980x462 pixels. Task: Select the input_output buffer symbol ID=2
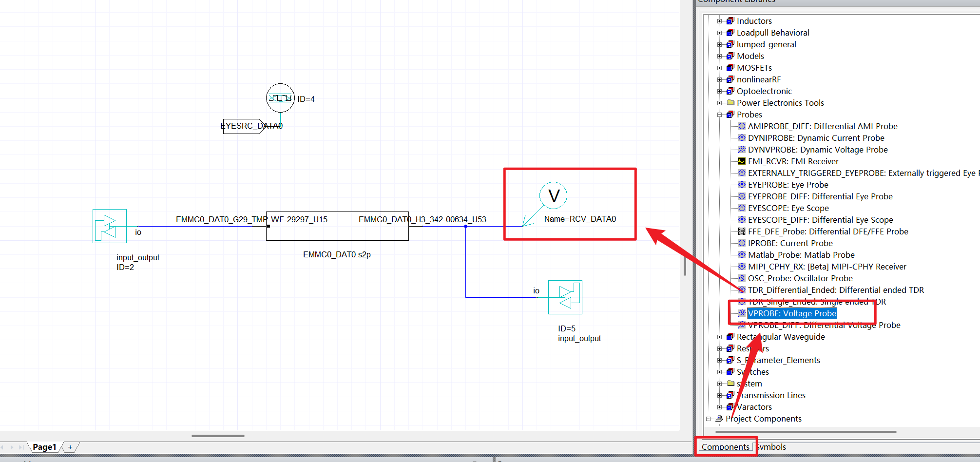110,226
